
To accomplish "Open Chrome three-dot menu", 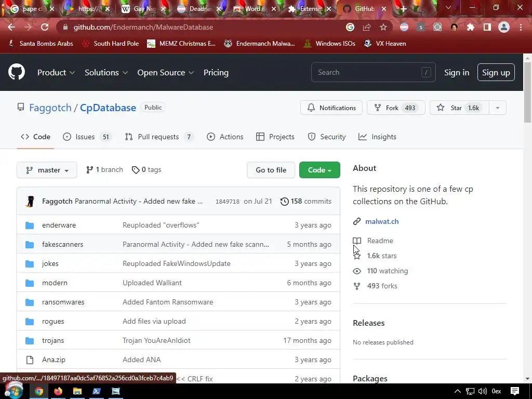I will click(x=521, y=27).
